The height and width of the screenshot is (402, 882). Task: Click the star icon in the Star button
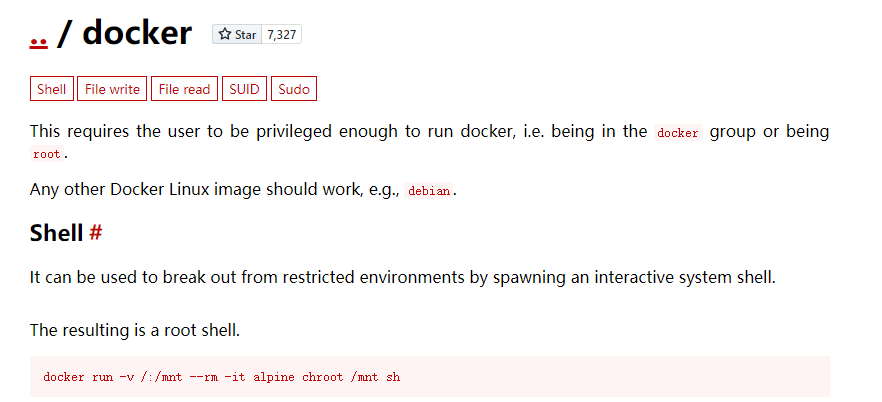click(x=225, y=34)
